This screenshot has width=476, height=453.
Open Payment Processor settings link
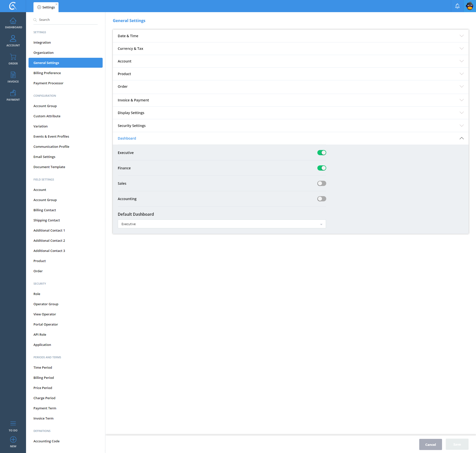coord(48,83)
